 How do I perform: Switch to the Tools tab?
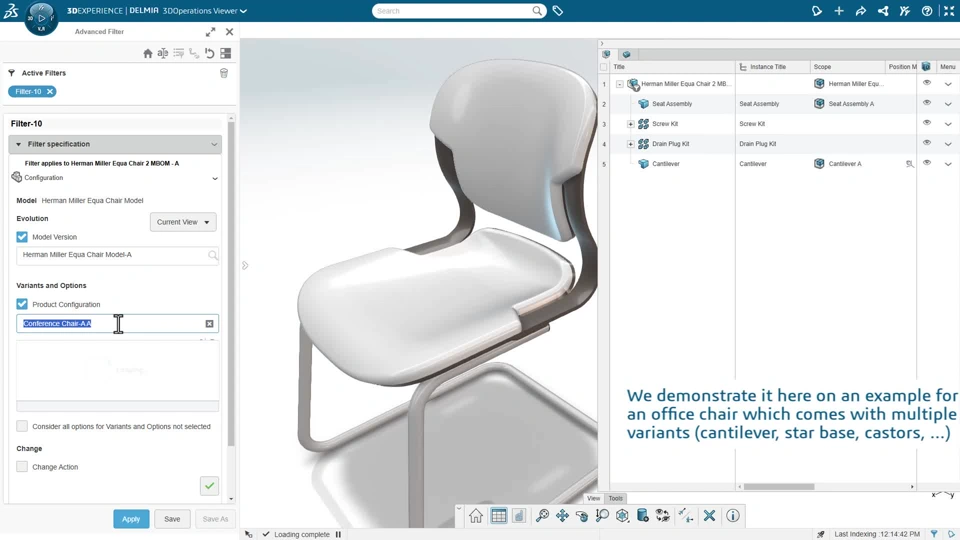coord(615,498)
